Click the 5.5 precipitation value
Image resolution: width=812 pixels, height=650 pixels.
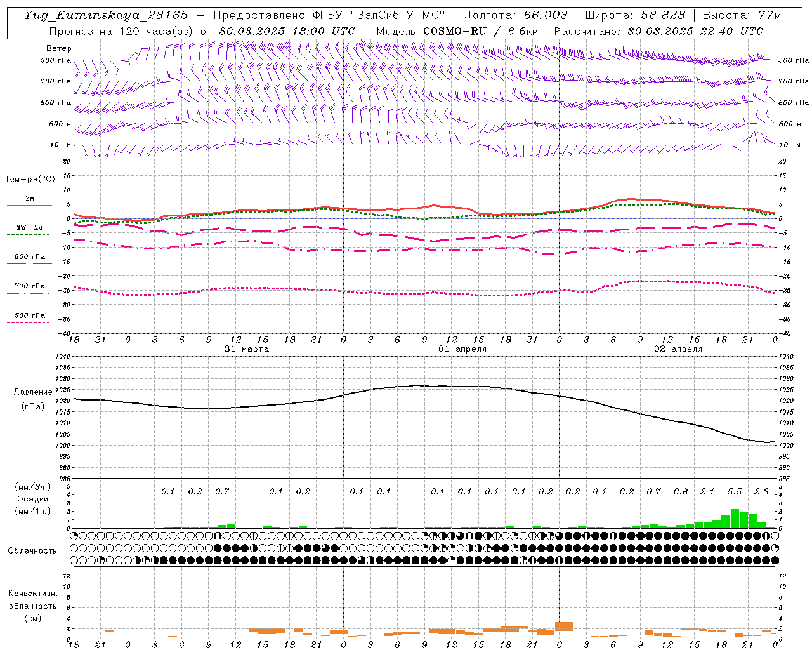(x=735, y=492)
